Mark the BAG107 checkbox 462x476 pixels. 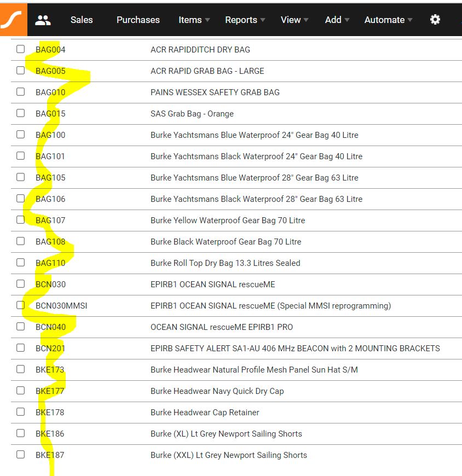21,220
